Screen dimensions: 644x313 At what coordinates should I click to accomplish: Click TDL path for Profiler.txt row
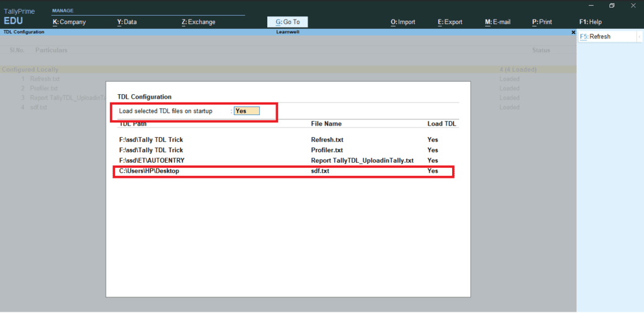(x=151, y=150)
